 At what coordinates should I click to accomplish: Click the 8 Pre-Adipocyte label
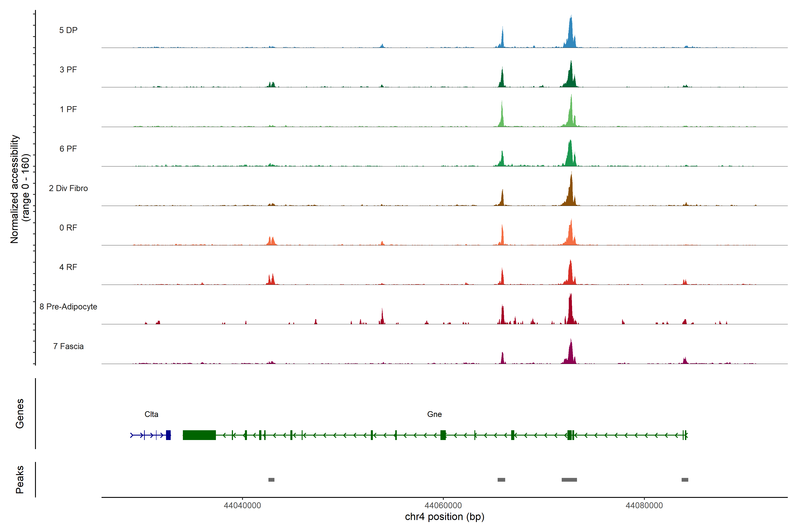[68, 307]
